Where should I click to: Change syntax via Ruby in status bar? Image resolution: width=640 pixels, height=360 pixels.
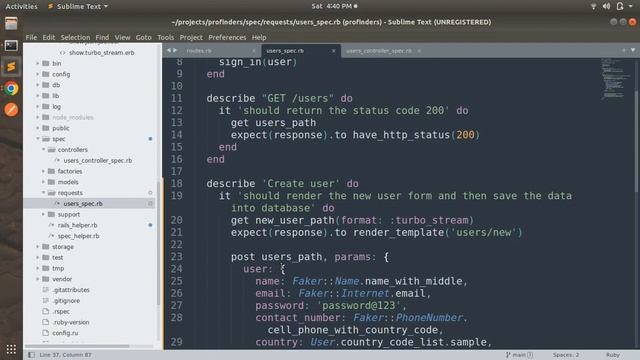coord(613,355)
